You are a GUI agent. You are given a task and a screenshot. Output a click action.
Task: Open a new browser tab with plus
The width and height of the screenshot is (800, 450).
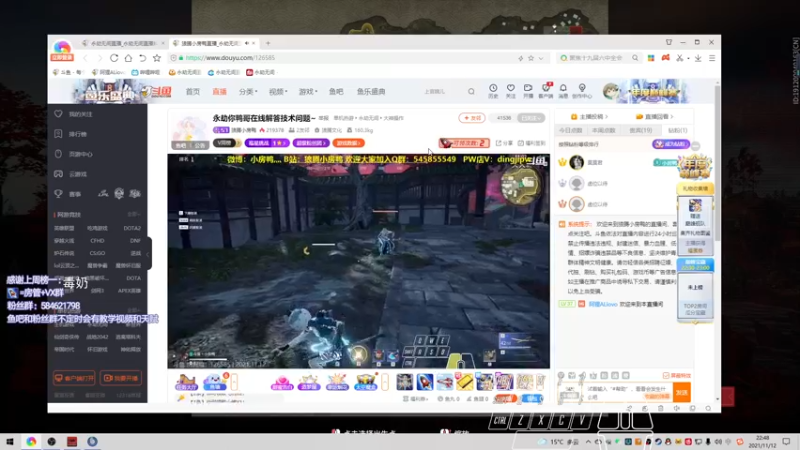(268, 43)
